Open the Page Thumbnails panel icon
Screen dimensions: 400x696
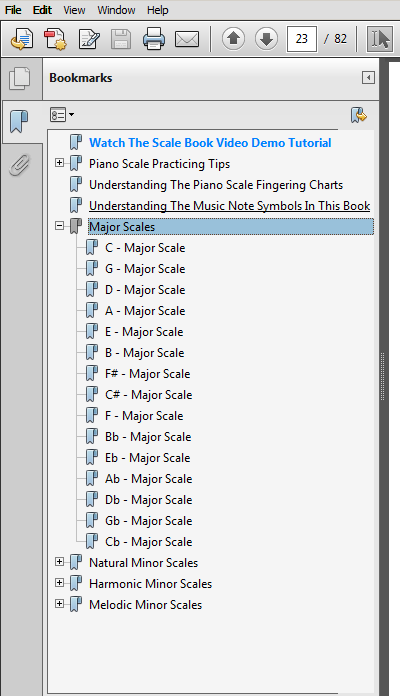point(20,79)
